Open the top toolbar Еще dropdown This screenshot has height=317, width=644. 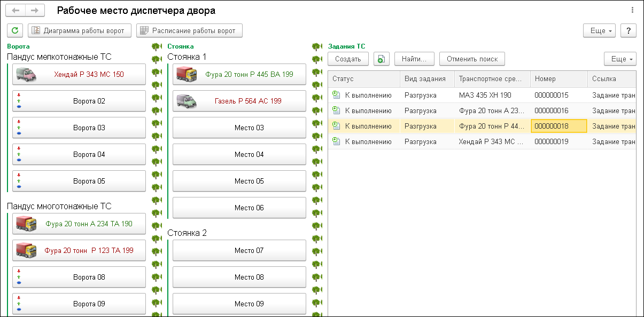(x=600, y=31)
